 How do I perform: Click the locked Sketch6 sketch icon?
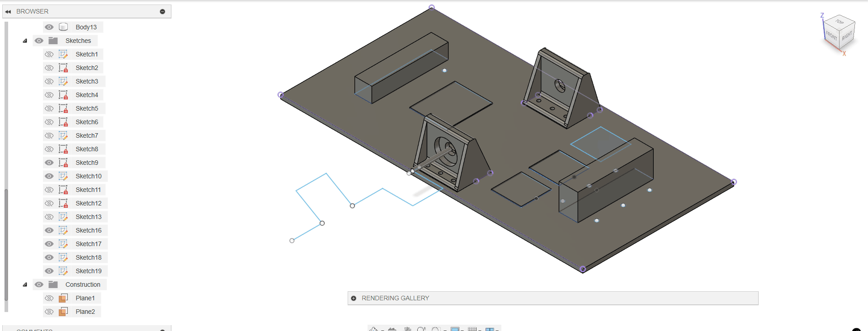tap(63, 122)
